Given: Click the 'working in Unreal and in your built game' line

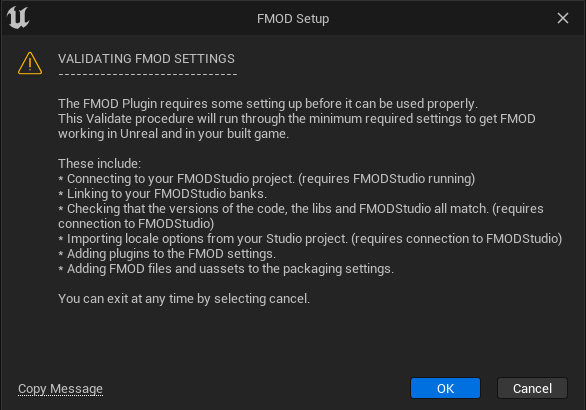Looking at the screenshot, I should 173,134.
